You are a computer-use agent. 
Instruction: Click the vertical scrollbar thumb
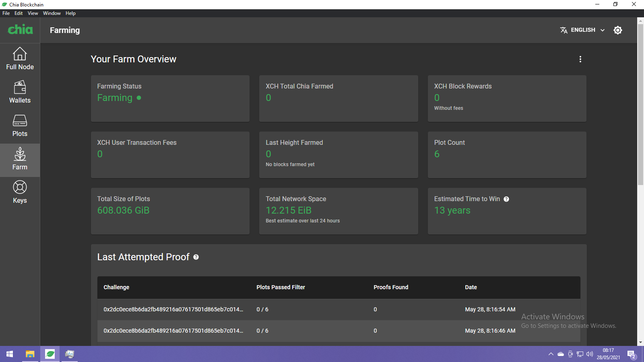coord(640,105)
